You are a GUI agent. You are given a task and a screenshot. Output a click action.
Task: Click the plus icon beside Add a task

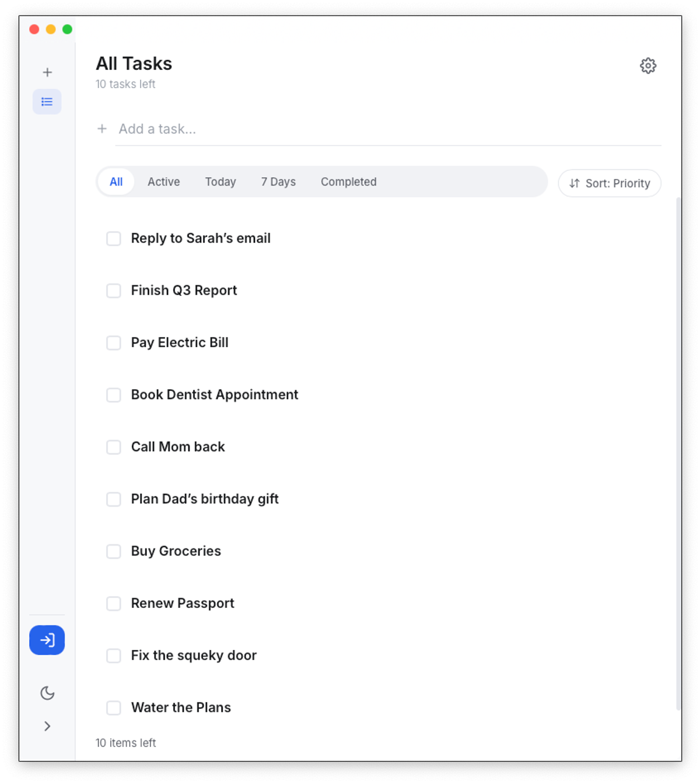pyautogui.click(x=102, y=128)
